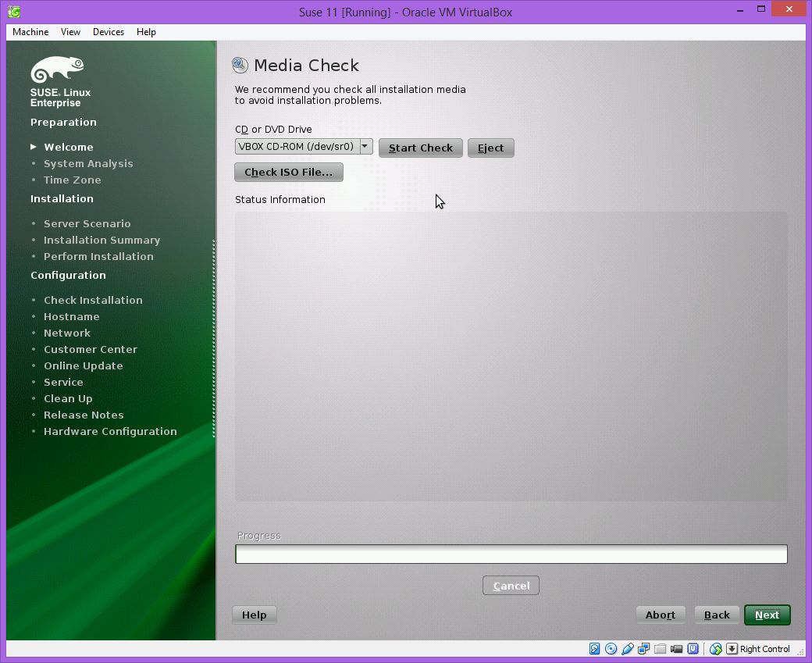Image resolution: width=812 pixels, height=663 pixels.
Task: Click the Hardware Configuration step
Action: 110,432
